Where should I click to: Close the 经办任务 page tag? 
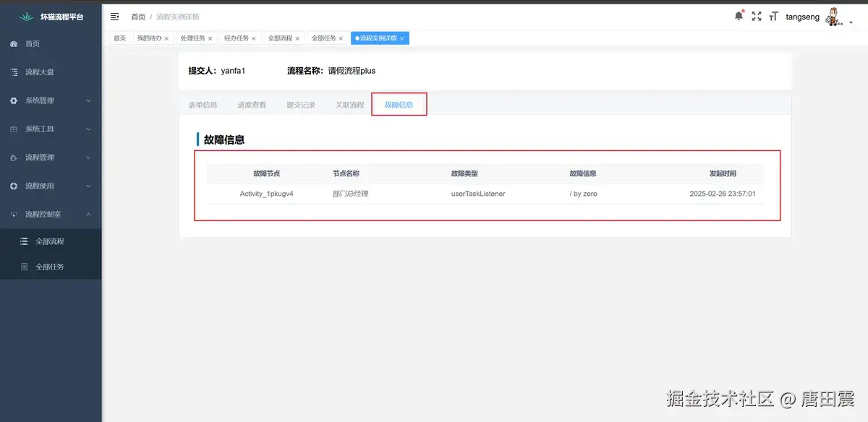pos(253,38)
